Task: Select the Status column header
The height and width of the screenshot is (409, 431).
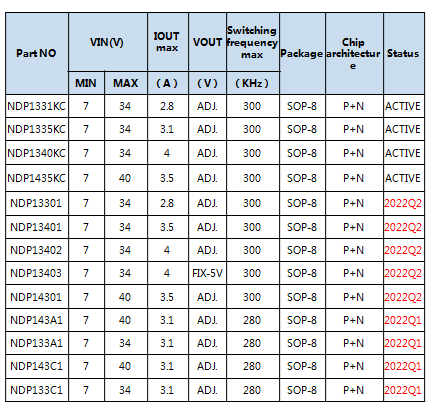Action: [x=403, y=53]
